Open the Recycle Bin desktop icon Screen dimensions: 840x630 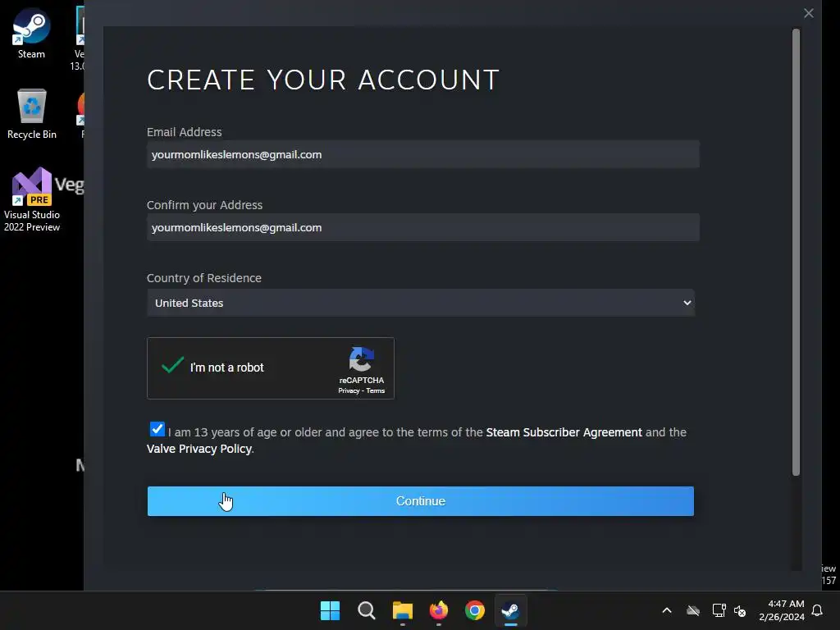click(32, 113)
